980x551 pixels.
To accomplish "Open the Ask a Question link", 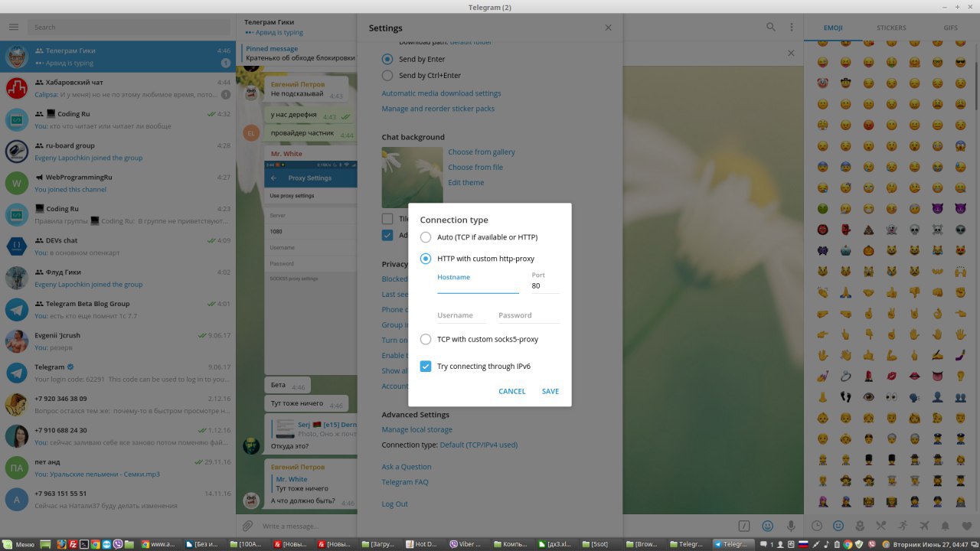I will coord(407,467).
